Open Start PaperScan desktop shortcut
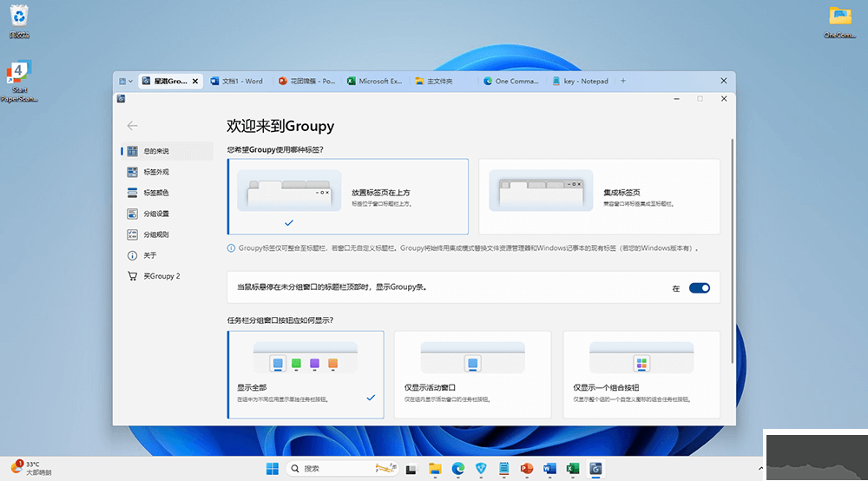The height and width of the screenshot is (481, 868). pyautogui.click(x=19, y=82)
